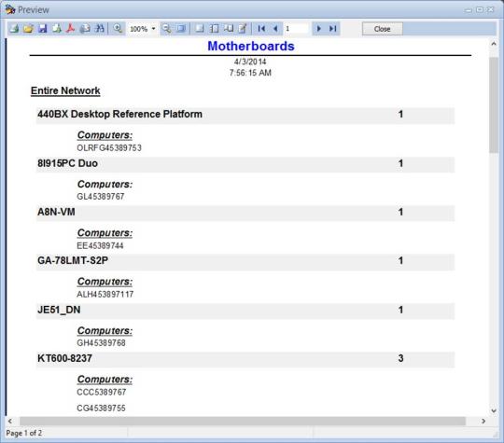Image resolution: width=504 pixels, height=443 pixels.
Task: Click the single page view icon
Action: pos(200,29)
